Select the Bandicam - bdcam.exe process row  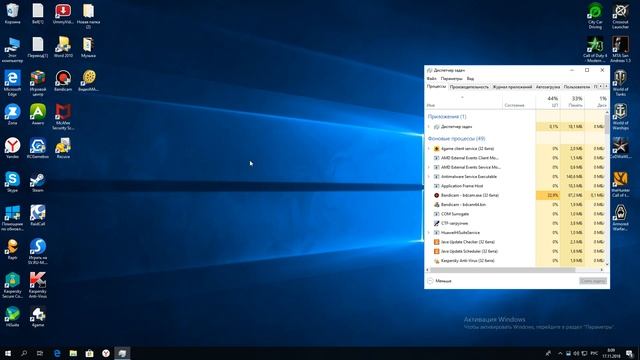(516, 196)
